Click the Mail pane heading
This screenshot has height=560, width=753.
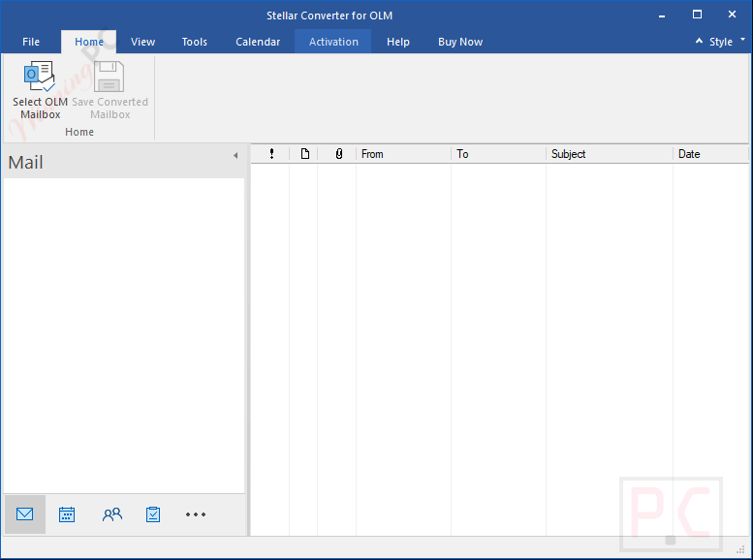coord(25,163)
